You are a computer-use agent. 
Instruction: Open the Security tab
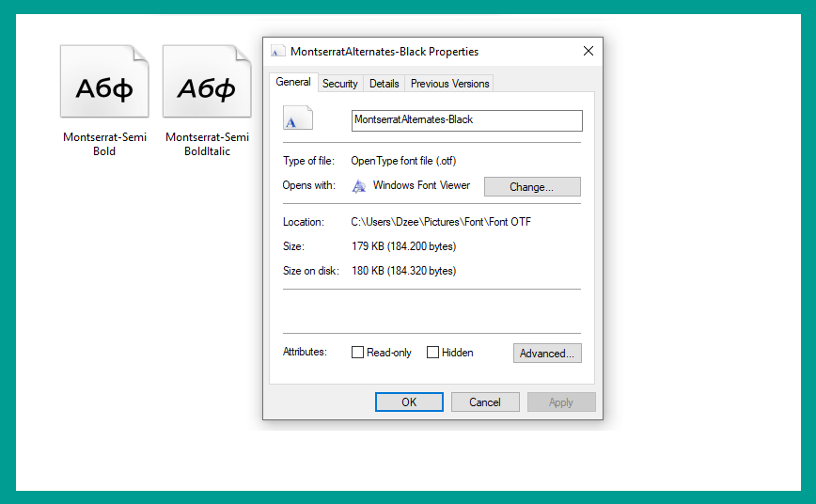339,84
